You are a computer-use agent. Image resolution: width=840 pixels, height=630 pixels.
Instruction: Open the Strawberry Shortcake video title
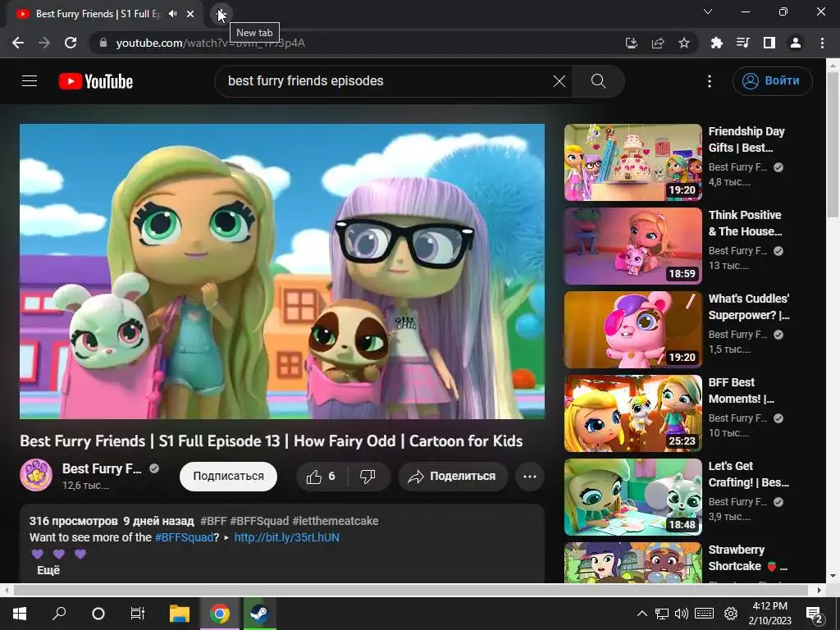point(748,558)
